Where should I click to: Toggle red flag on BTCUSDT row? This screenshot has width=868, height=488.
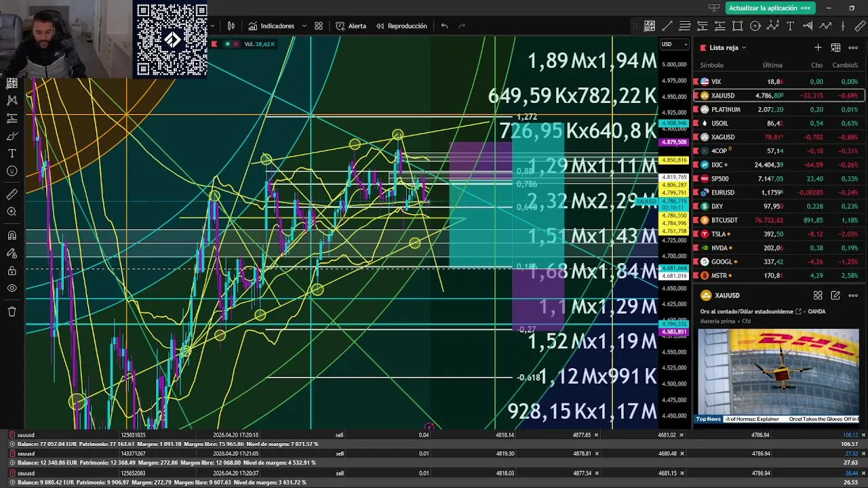coord(696,220)
